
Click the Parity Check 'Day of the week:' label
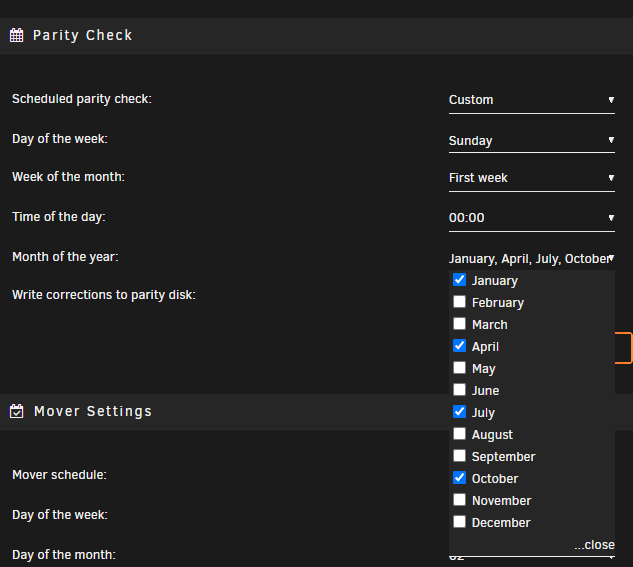tap(60, 139)
